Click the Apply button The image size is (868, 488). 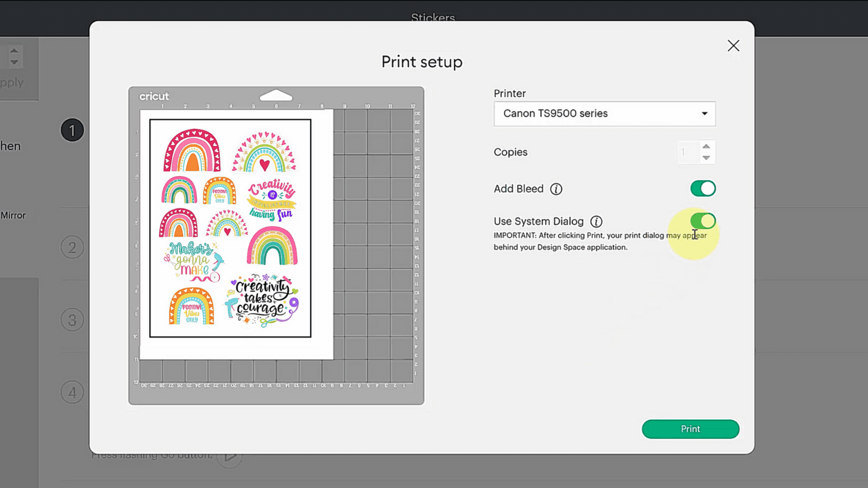pos(11,82)
